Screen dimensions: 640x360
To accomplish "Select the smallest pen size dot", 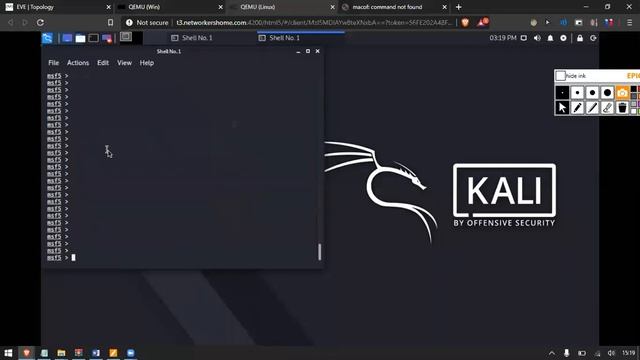I will 562,93.
